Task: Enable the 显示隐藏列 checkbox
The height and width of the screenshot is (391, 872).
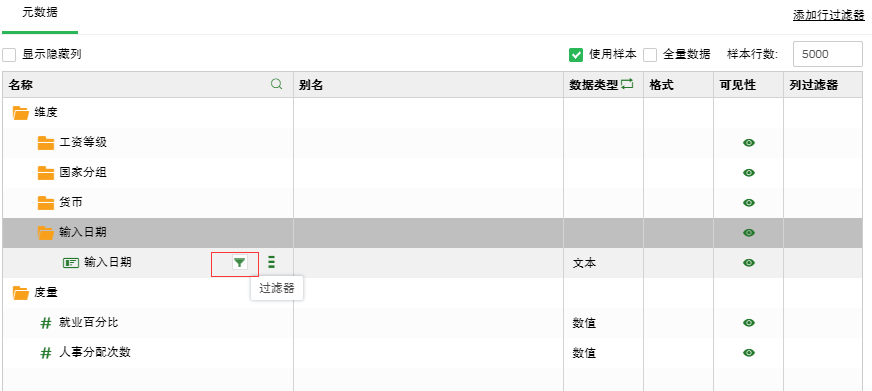Action: coord(9,55)
